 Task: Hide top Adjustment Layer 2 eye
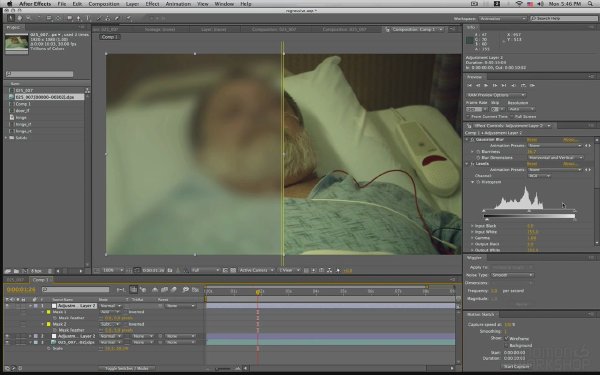point(7,306)
